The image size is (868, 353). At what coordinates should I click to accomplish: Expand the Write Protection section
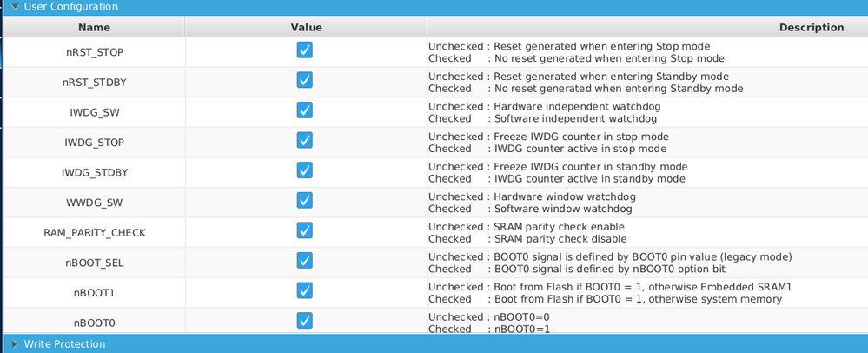(x=15, y=344)
